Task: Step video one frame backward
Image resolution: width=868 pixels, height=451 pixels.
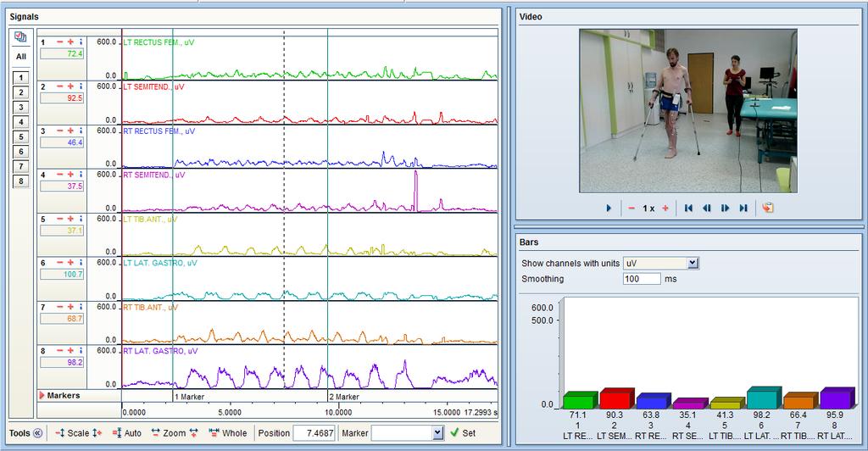Action: 706,208
